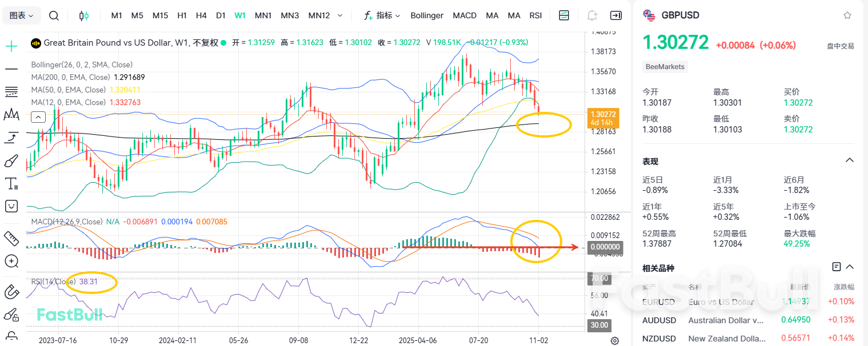Click the multi-chart layout icon
The image size is (868, 346).
[x=564, y=15]
